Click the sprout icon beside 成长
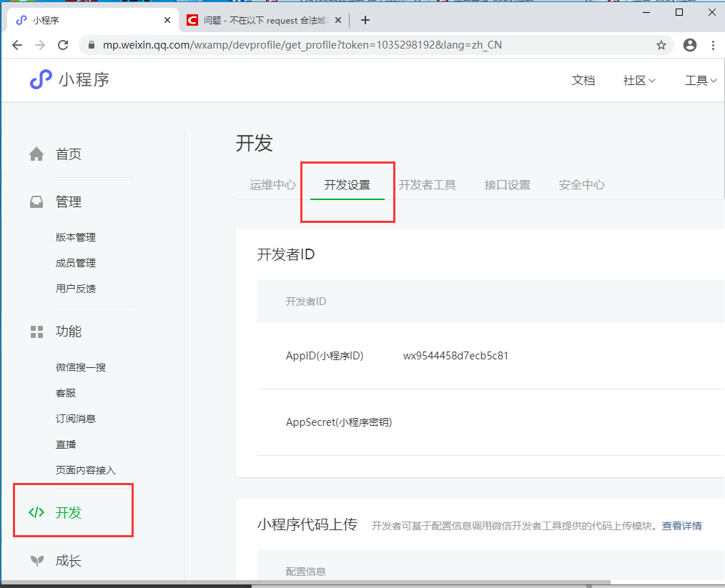The image size is (725, 588). [x=37, y=561]
